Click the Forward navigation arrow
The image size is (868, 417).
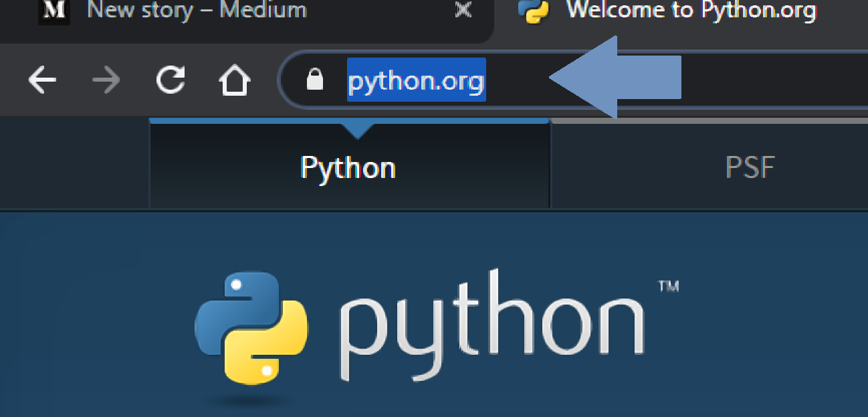coord(106,80)
